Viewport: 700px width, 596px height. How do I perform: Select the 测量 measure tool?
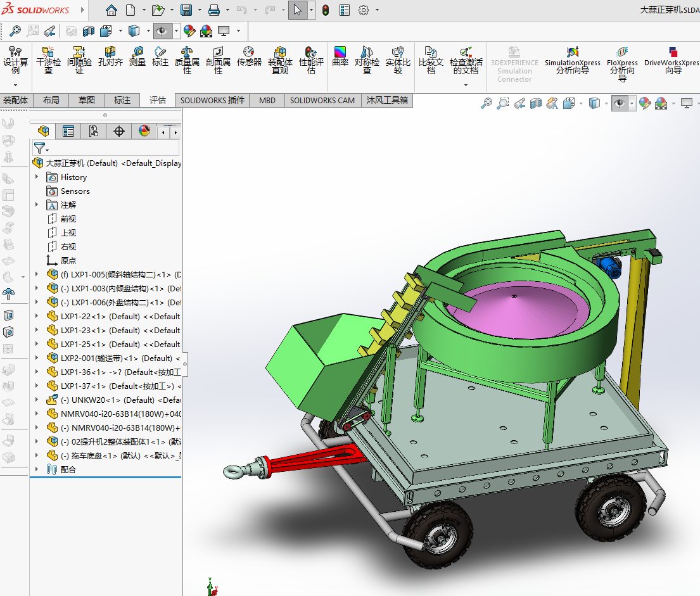pos(137,57)
